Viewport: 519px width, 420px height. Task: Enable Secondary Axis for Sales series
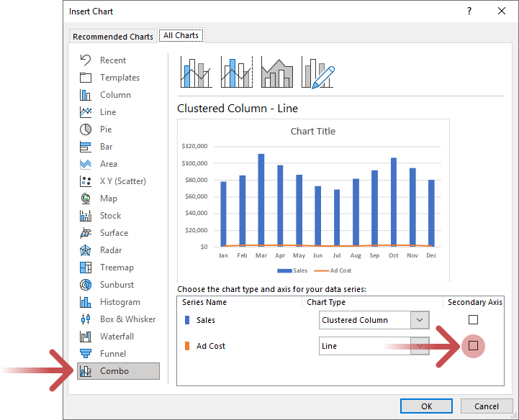(x=473, y=320)
